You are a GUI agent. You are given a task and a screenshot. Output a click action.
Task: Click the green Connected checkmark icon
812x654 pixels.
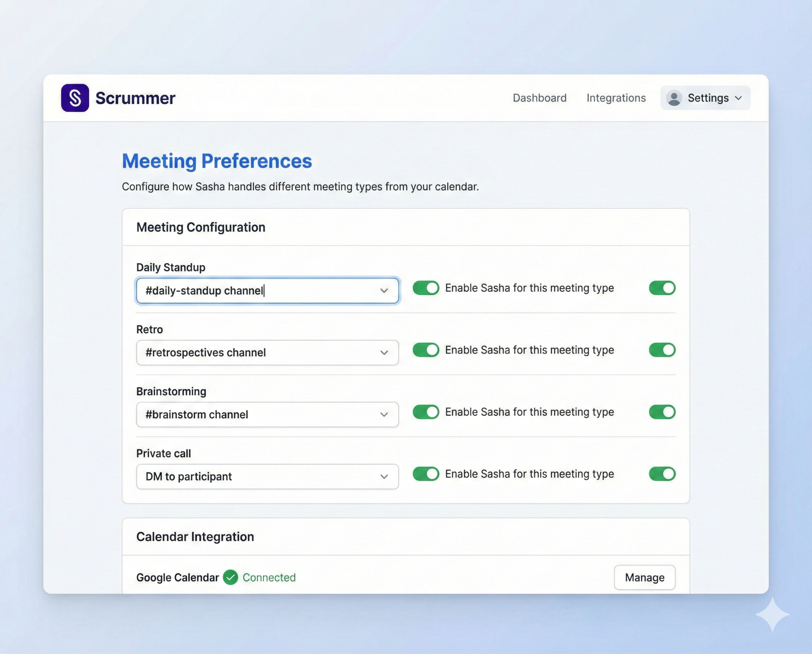231,578
